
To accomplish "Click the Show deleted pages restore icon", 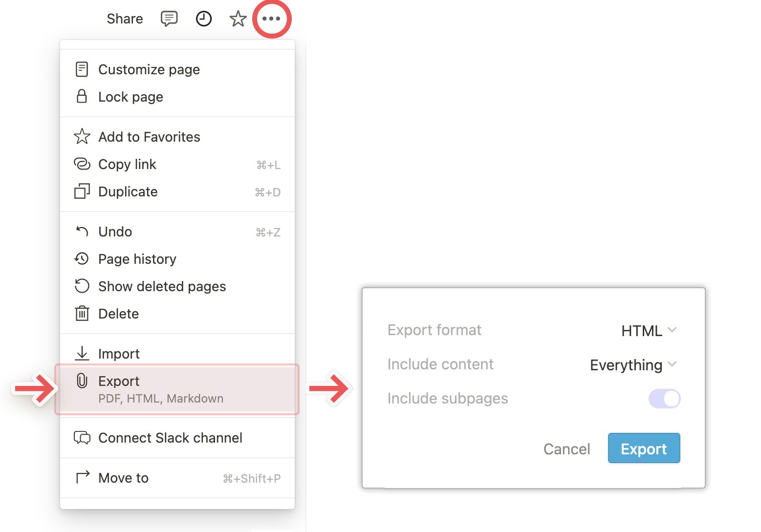I will click(82, 286).
